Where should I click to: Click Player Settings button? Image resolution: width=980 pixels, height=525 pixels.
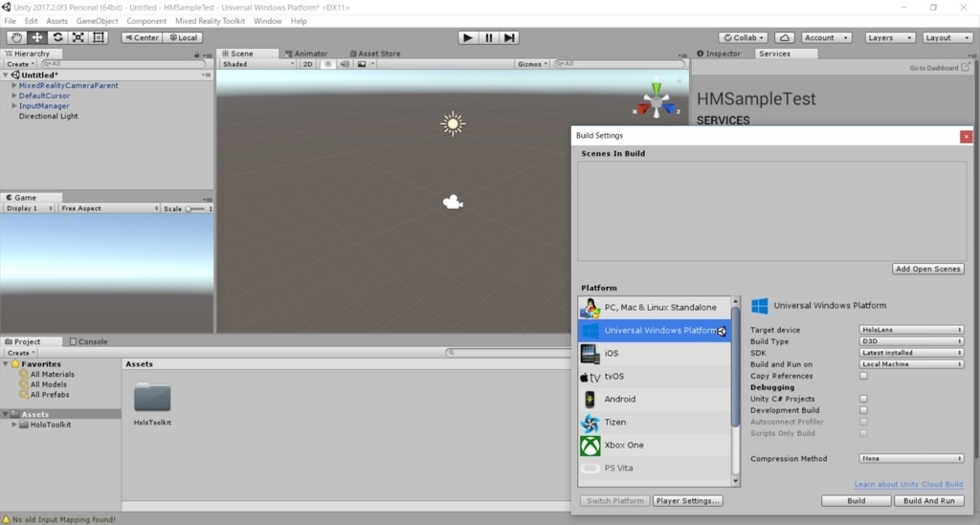(687, 501)
